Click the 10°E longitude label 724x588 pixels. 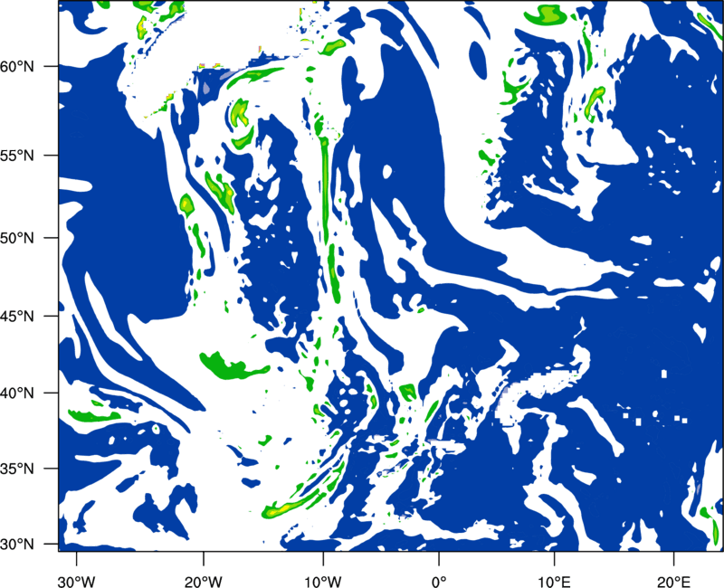point(554,582)
